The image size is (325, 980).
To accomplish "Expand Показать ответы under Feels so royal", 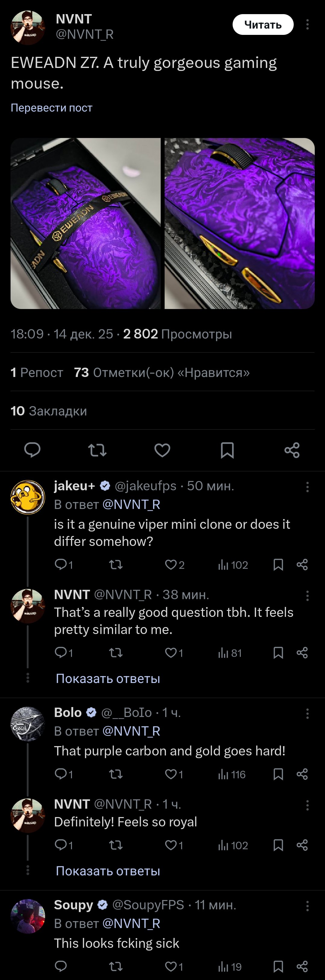I will 108,871.
